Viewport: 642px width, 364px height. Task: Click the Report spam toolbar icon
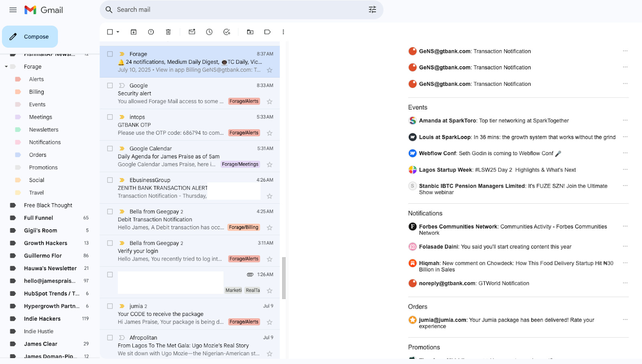(151, 32)
